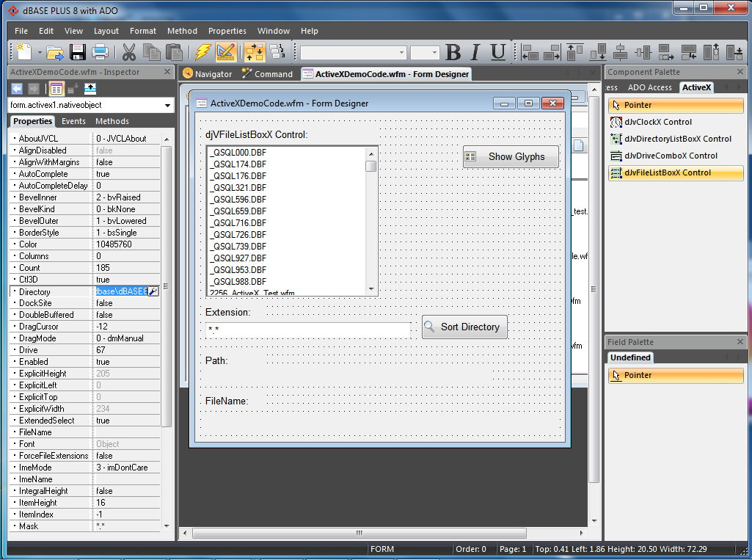This screenshot has width=752, height=560.
Task: Close the Component Palette panel
Action: [740, 71]
